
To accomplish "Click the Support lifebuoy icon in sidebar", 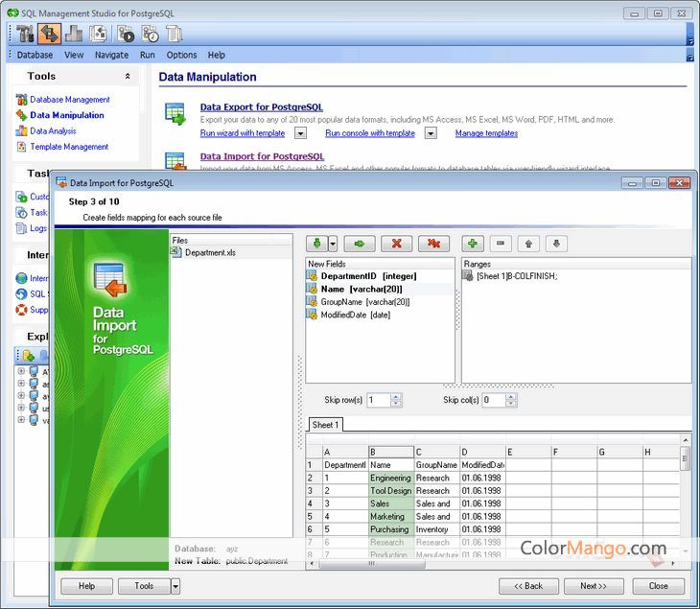I will [x=21, y=310].
